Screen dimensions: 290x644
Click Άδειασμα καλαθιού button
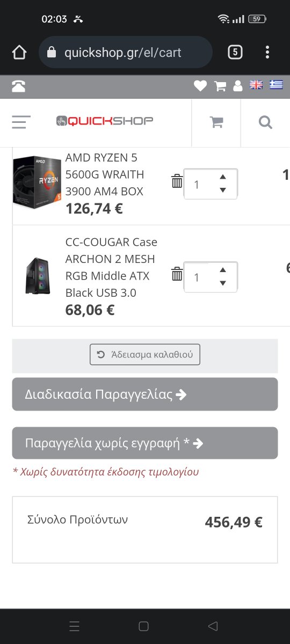click(x=145, y=354)
